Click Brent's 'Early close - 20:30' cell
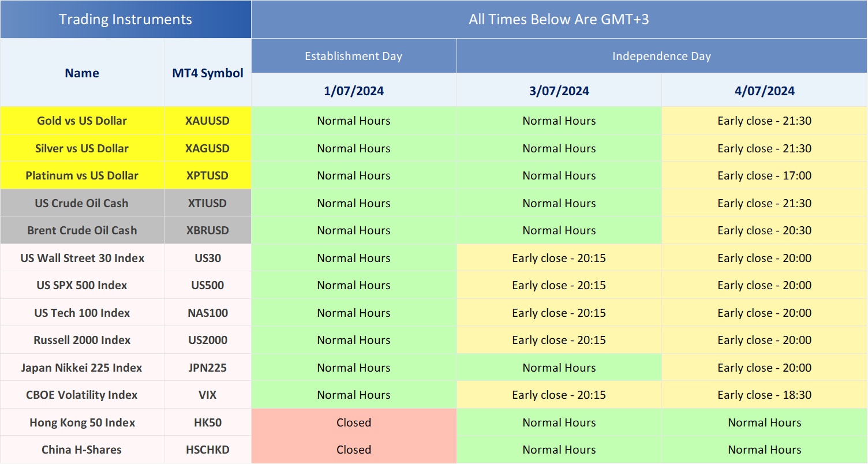The image size is (868, 464). [x=764, y=230]
